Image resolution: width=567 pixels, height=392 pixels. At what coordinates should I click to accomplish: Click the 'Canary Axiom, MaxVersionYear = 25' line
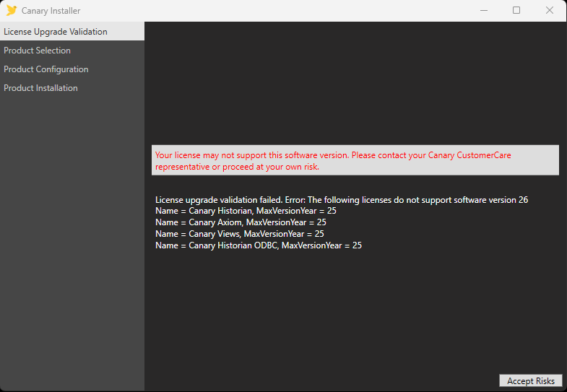click(x=241, y=222)
